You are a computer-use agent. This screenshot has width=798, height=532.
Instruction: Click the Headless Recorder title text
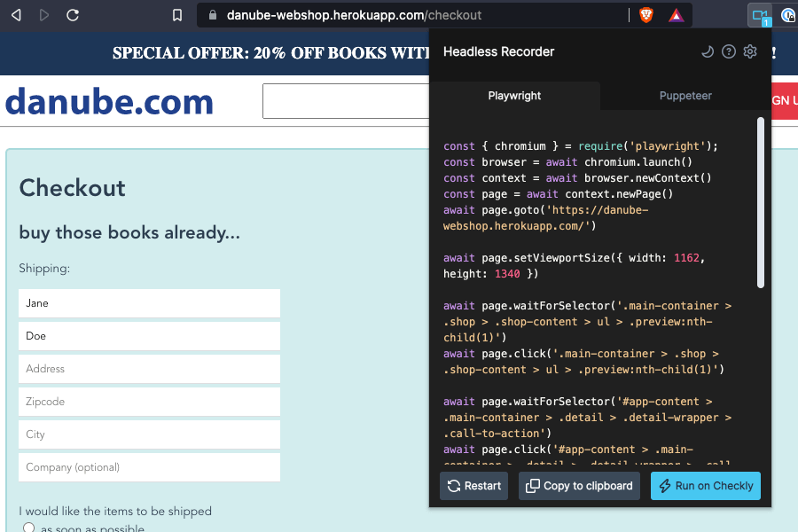tap(498, 51)
